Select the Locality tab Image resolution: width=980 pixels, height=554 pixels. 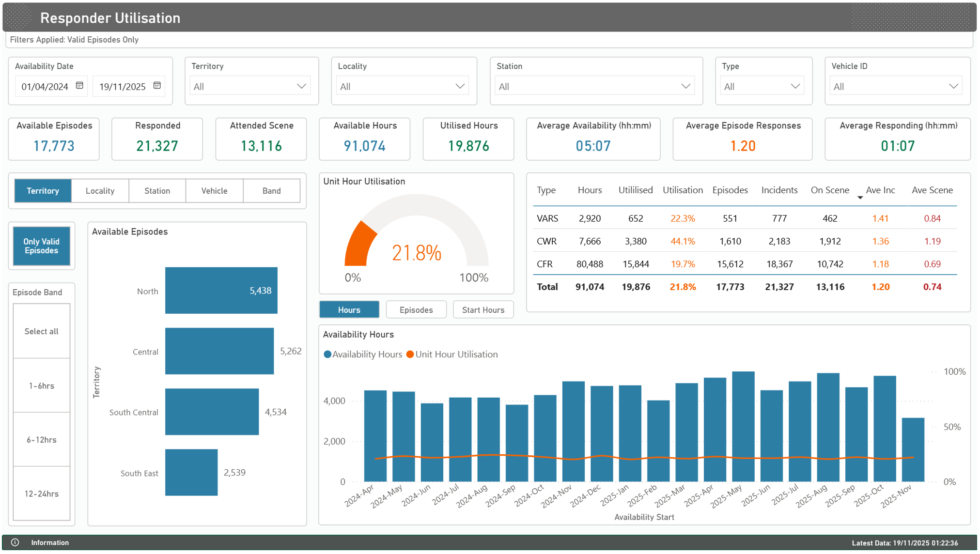click(100, 190)
